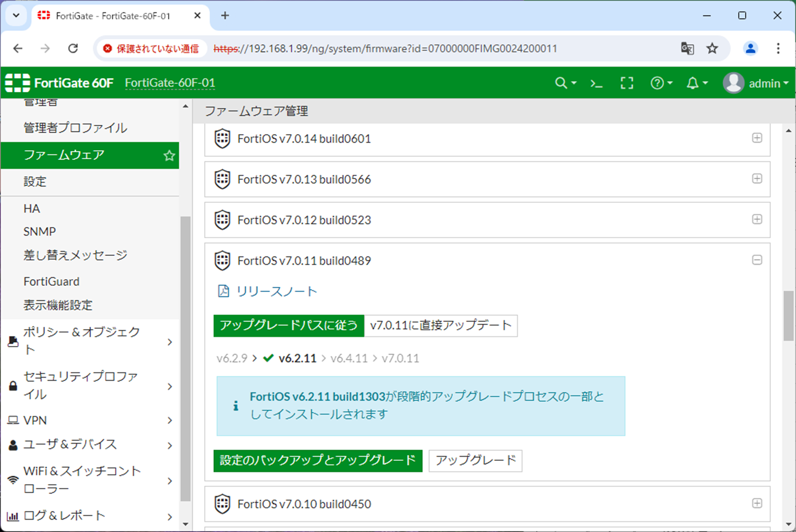The image size is (796, 532).
Task: Select ファームウェア menu item
Action: pyautogui.click(x=90, y=155)
